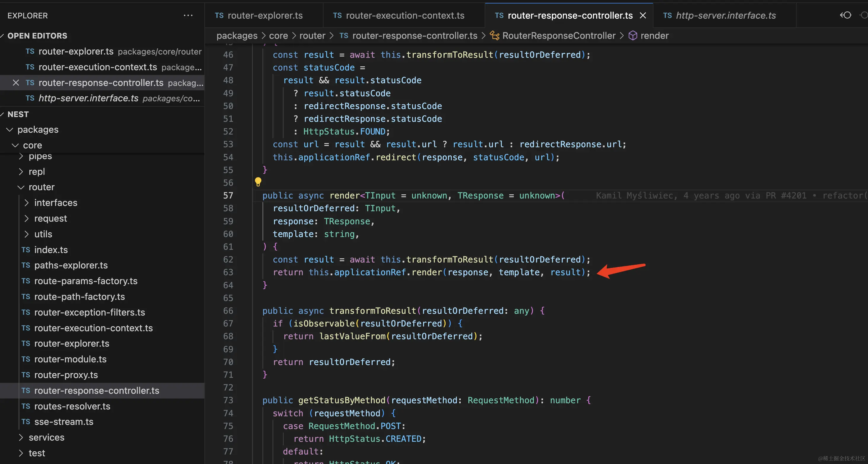Close router-response-controller.ts in Open Editors
868x464 pixels.
[x=15, y=83]
